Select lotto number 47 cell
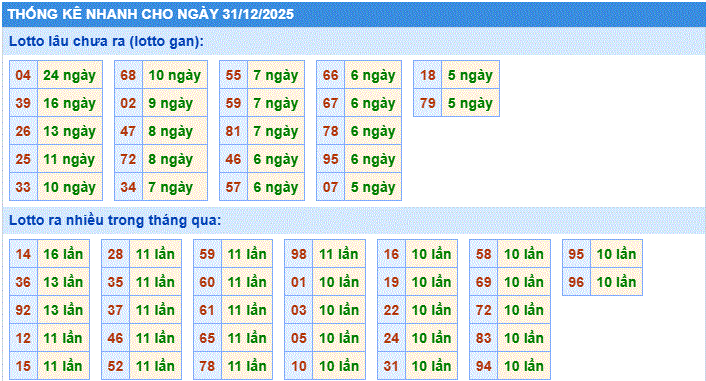This screenshot has height=381, width=706. pyautogui.click(x=128, y=131)
